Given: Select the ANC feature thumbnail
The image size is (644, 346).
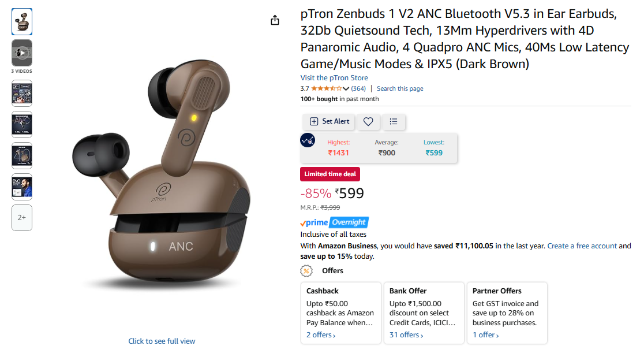Looking at the screenshot, I should click(22, 124).
